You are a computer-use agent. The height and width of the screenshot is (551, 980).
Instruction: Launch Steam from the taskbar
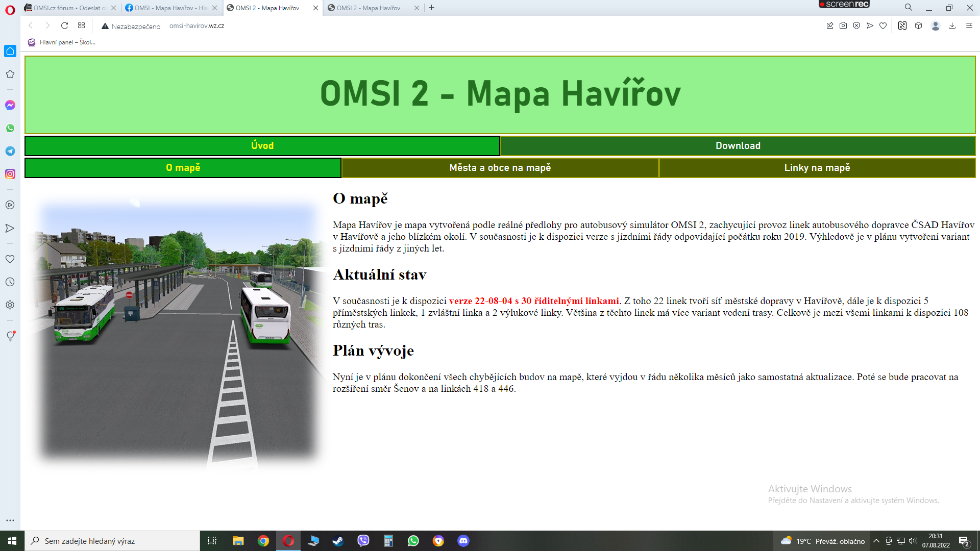click(x=338, y=541)
